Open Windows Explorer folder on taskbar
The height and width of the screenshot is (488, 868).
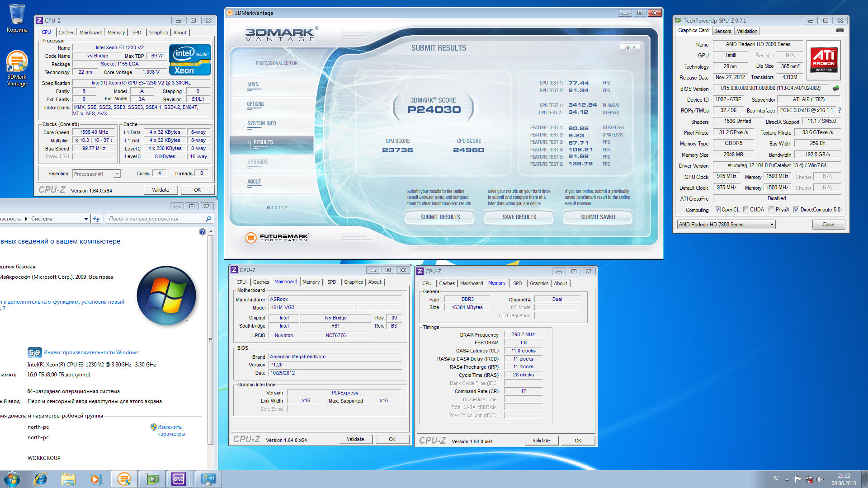pos(68,479)
